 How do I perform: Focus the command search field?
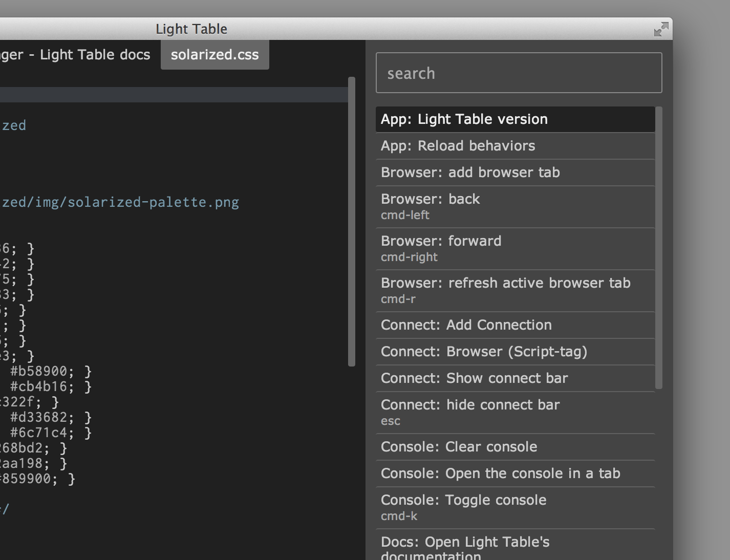[x=519, y=73]
